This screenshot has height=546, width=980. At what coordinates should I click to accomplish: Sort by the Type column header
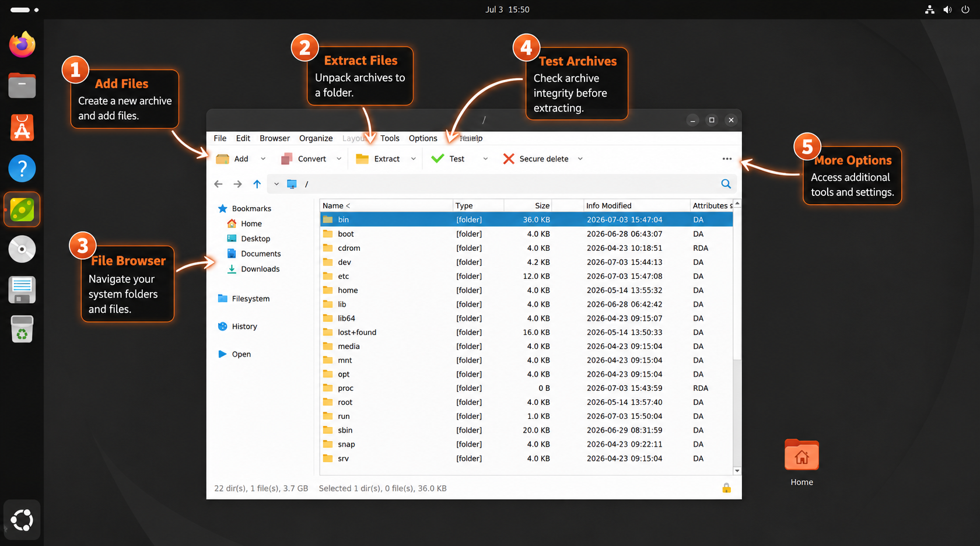click(x=478, y=205)
